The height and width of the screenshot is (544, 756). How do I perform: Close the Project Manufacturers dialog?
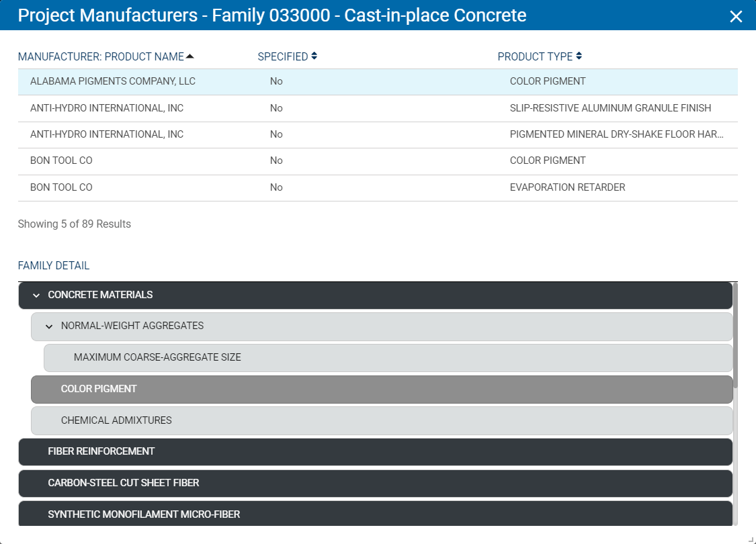click(736, 16)
